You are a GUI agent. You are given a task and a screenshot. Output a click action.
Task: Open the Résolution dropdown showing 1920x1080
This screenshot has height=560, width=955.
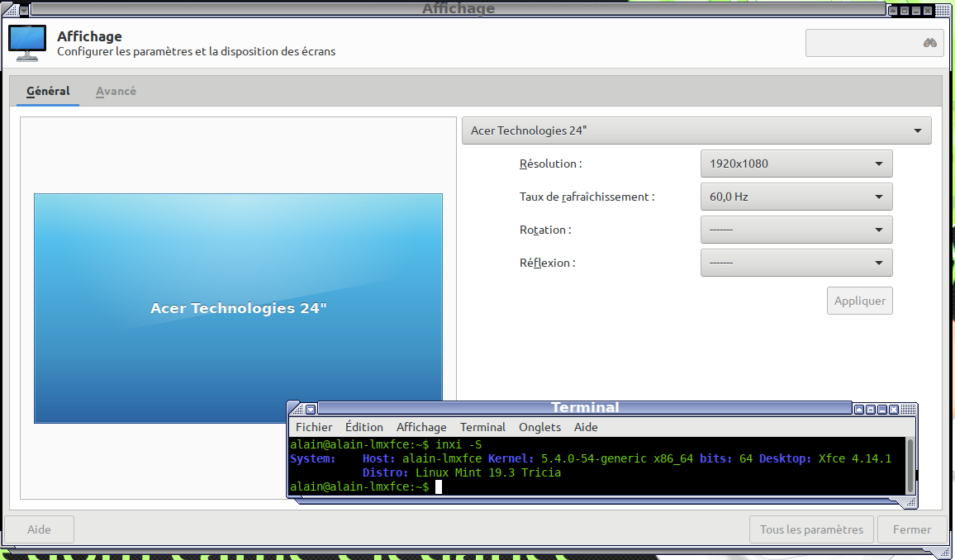tap(796, 164)
